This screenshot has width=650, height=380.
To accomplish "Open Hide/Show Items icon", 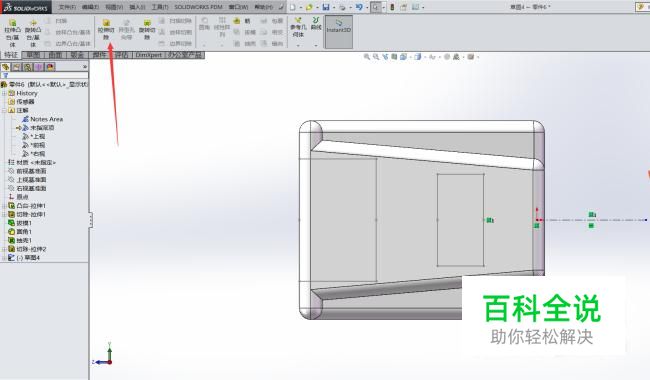I will (432, 57).
